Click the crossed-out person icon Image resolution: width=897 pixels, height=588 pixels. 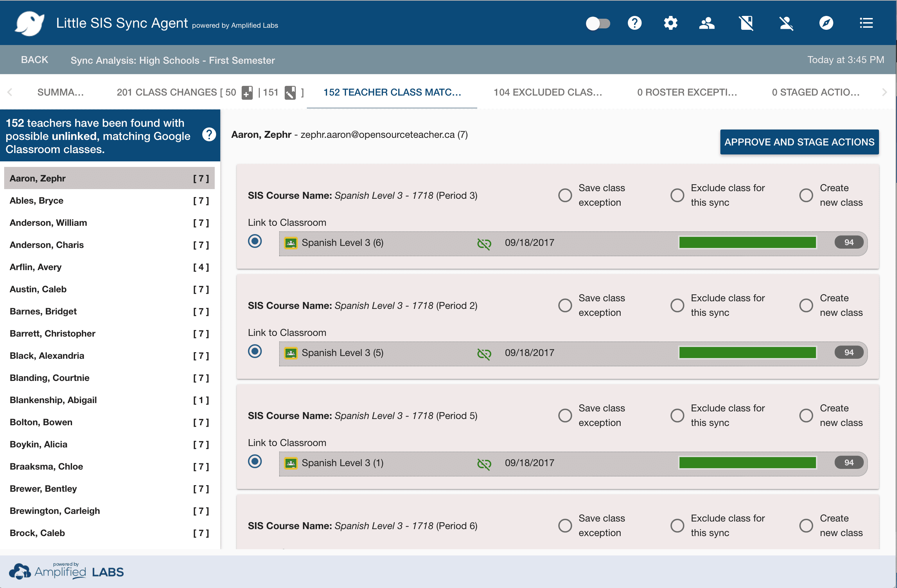pos(786,23)
